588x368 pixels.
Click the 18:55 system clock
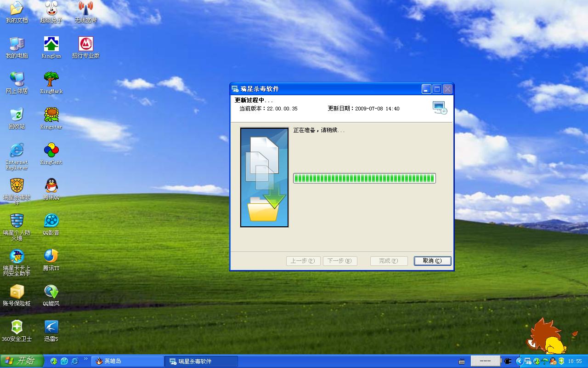575,361
